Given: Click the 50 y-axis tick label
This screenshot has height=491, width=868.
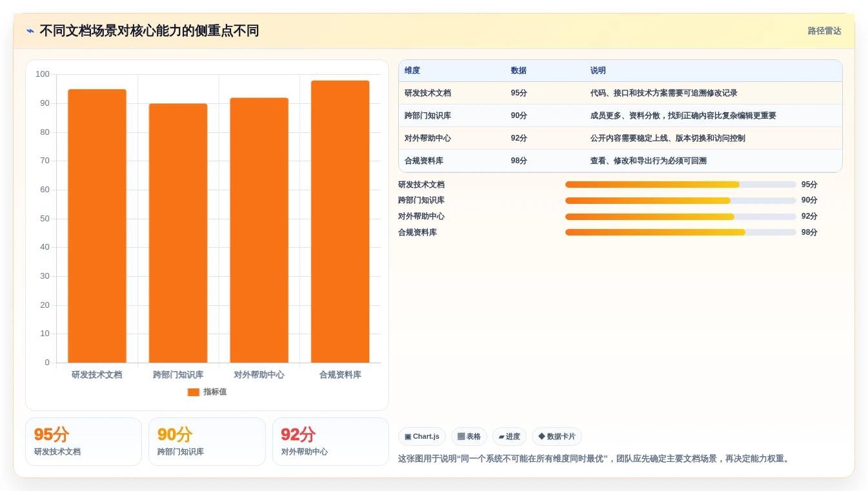Looking at the screenshot, I should click(45, 218).
